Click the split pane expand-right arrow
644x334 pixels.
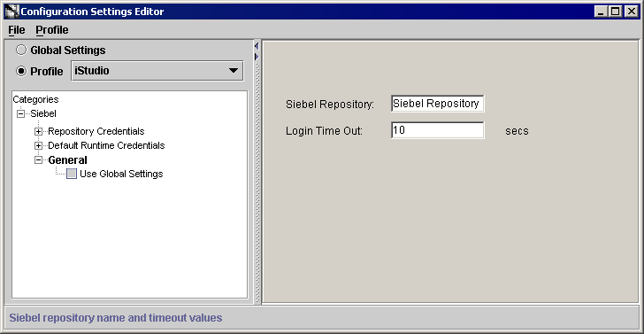257,57
